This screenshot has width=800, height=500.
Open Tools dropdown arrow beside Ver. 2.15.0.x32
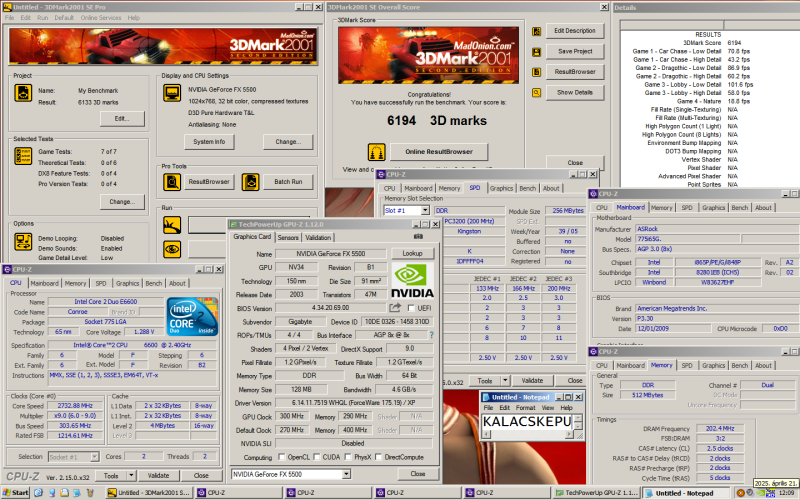[131, 476]
